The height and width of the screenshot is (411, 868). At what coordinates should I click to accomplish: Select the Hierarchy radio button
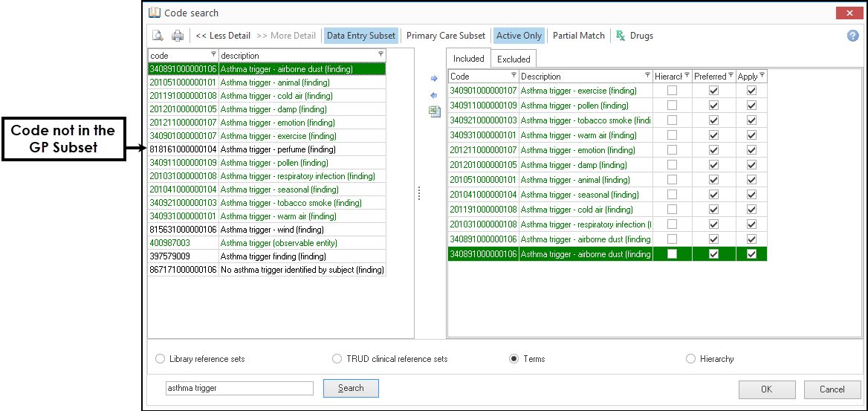[691, 359]
